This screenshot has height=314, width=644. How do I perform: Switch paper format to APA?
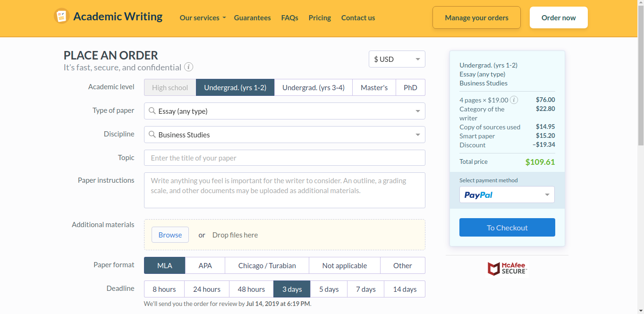pos(205,265)
